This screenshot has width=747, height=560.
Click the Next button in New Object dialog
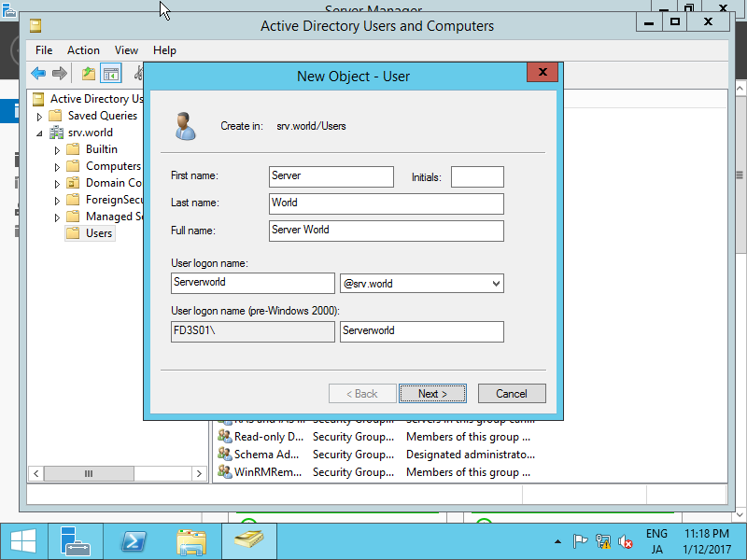432,393
